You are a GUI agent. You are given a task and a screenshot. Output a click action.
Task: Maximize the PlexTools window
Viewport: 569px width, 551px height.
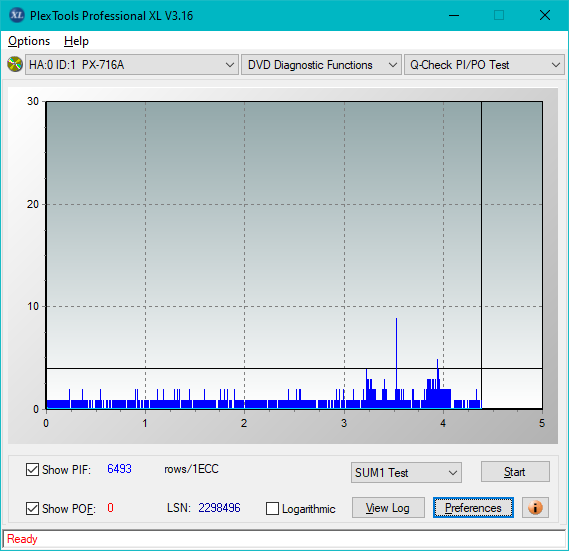(x=499, y=15)
